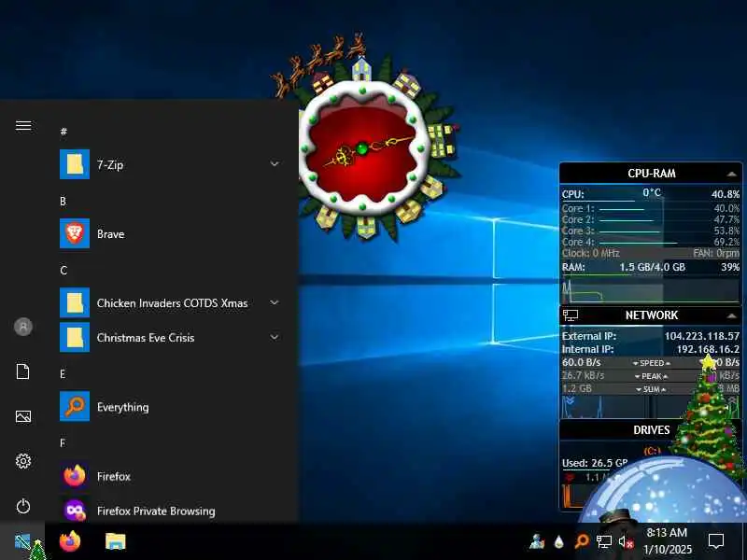Open Settings gear in Start sidebar
Image resolution: width=747 pixels, height=560 pixels.
tap(22, 461)
